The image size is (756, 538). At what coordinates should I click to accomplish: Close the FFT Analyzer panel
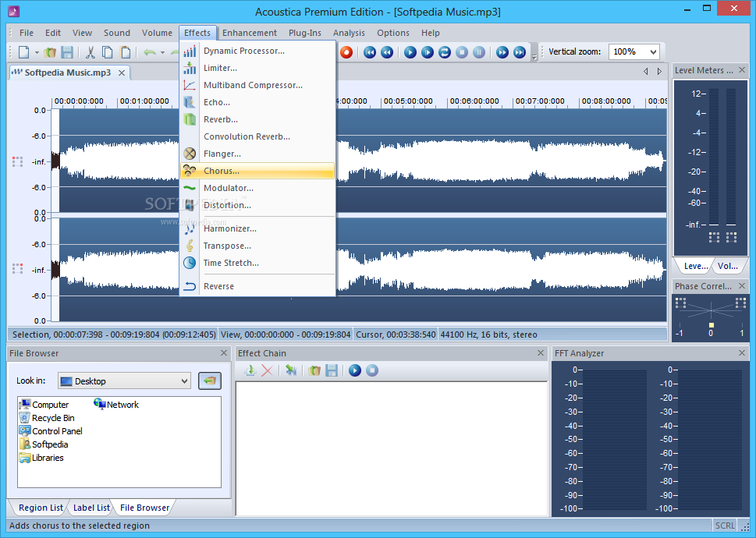(741, 353)
